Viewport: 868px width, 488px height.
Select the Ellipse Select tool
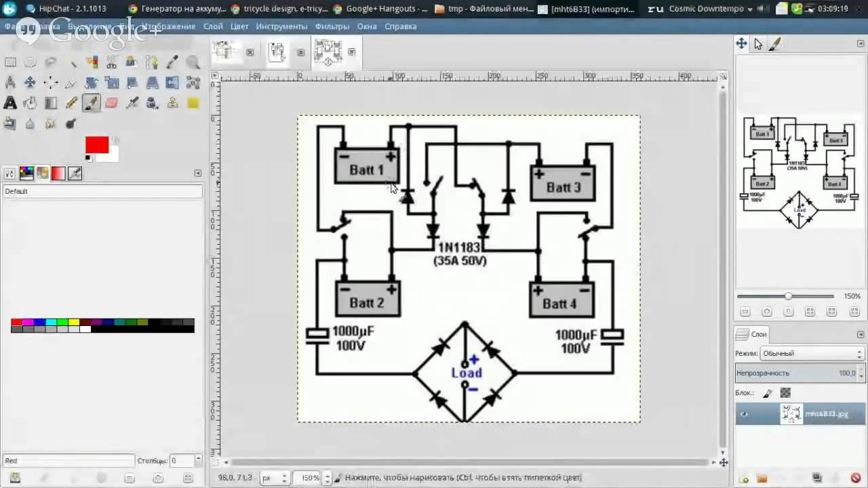coord(31,62)
